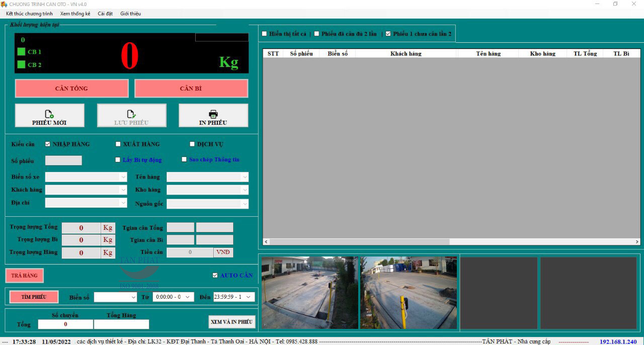Viewport: 644px width, 345px height.
Task: Open the Cài đặt menu
Action: pyautogui.click(x=105, y=14)
